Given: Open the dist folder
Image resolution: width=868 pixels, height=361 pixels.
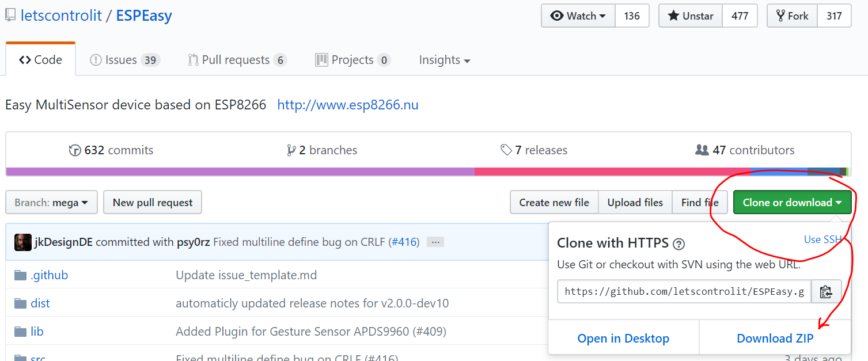Looking at the screenshot, I should [x=40, y=303].
